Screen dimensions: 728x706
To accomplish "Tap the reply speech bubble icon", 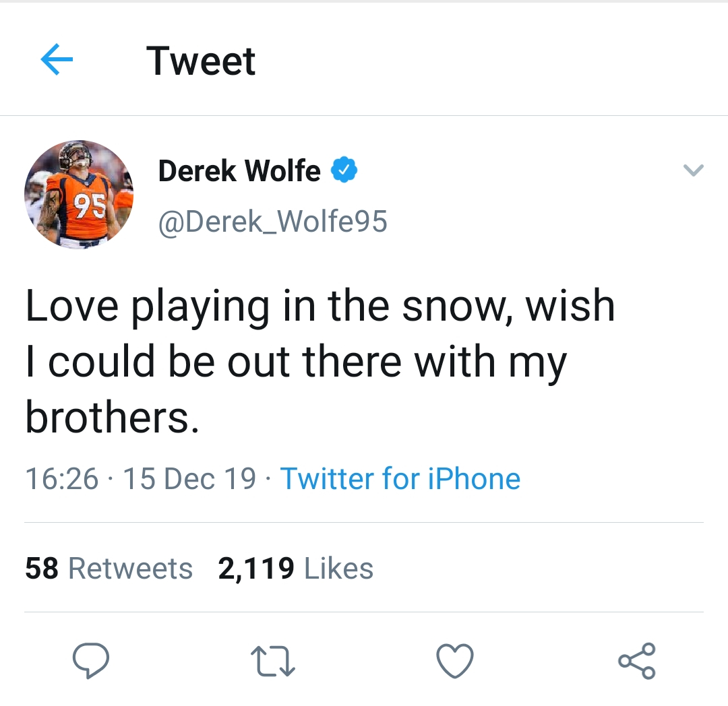I will [91, 660].
